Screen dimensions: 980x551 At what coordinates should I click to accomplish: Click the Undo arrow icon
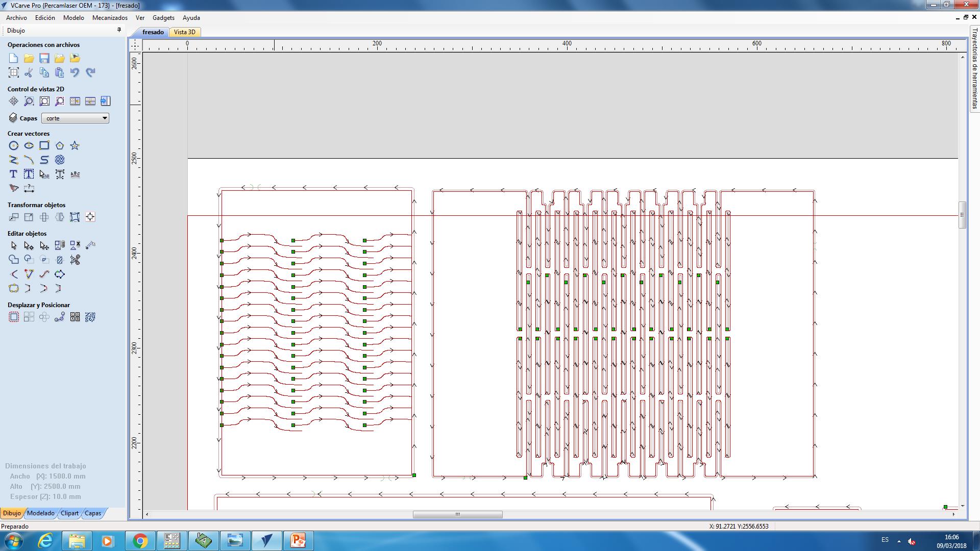pos(75,72)
